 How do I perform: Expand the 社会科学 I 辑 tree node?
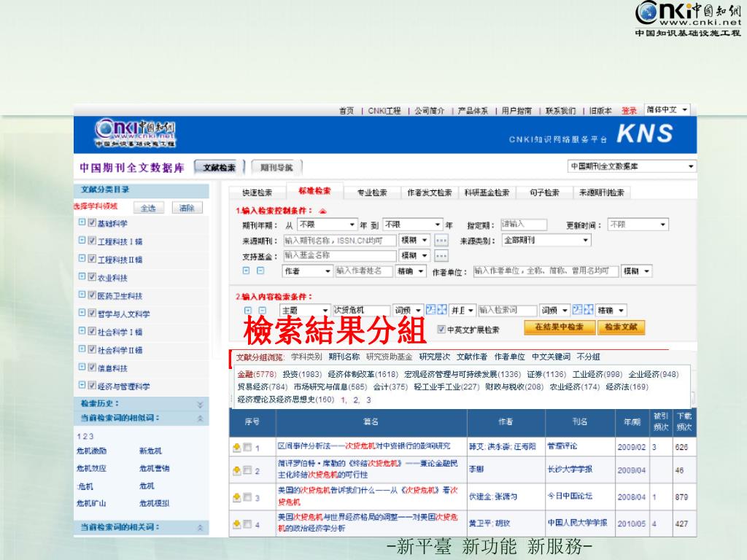[x=82, y=331]
